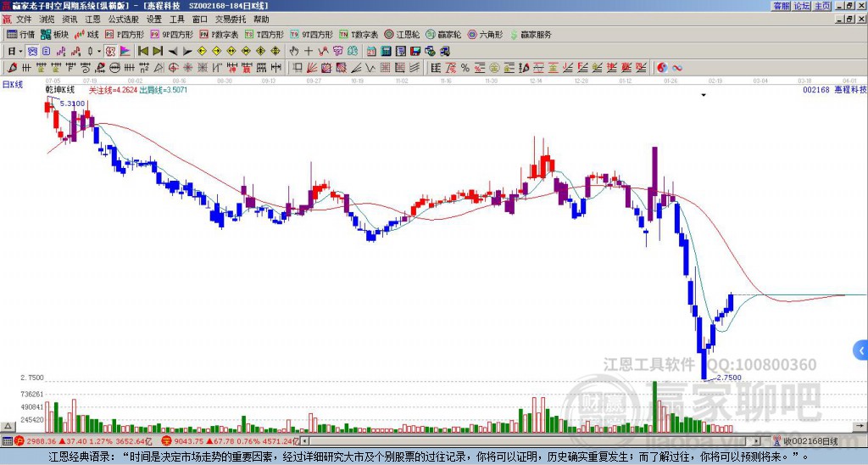868x465 pixels.
Task: Click the 论坛 forum link
Action: (802, 6)
